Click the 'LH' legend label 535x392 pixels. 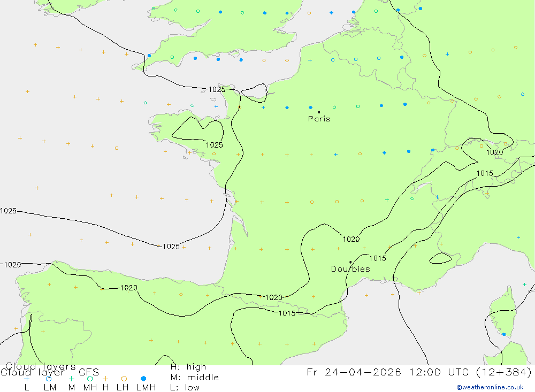123,388
